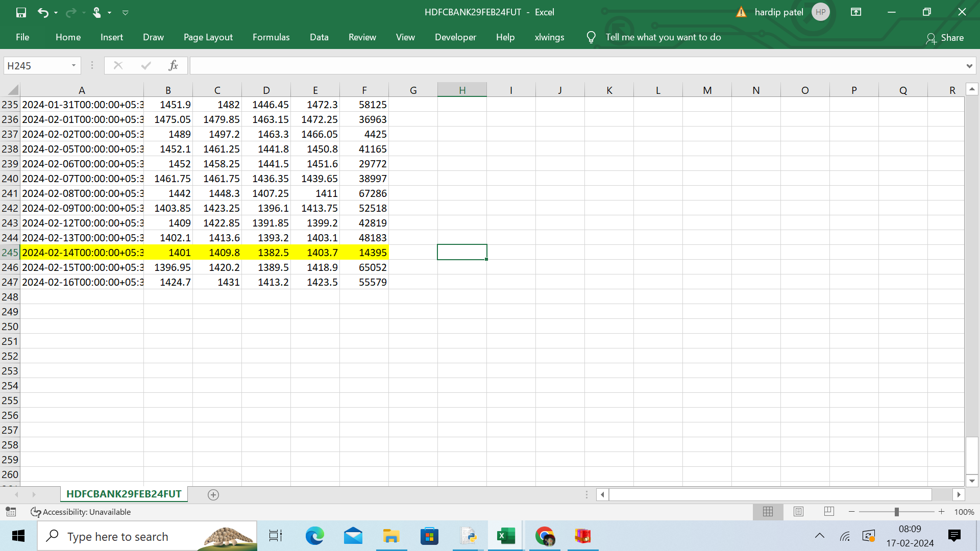Image resolution: width=980 pixels, height=551 pixels.
Task: Open File Explorer from taskbar
Action: click(391, 536)
